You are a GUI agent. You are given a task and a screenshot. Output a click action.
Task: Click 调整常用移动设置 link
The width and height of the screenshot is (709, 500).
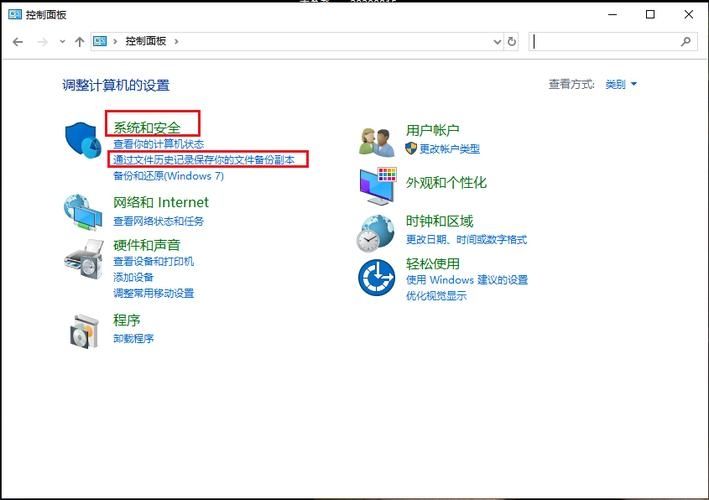(x=153, y=293)
